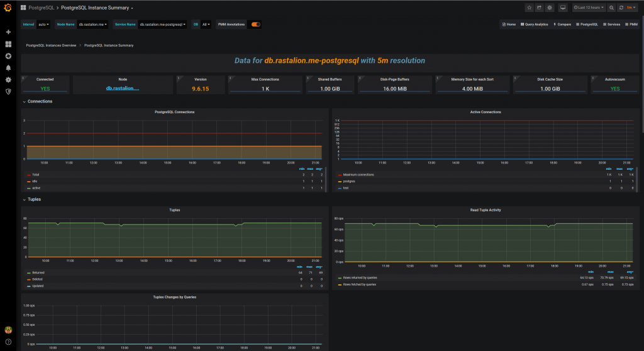Open the Interval auto dropdown
Image resolution: width=644 pixels, height=351 pixels.
tap(43, 25)
